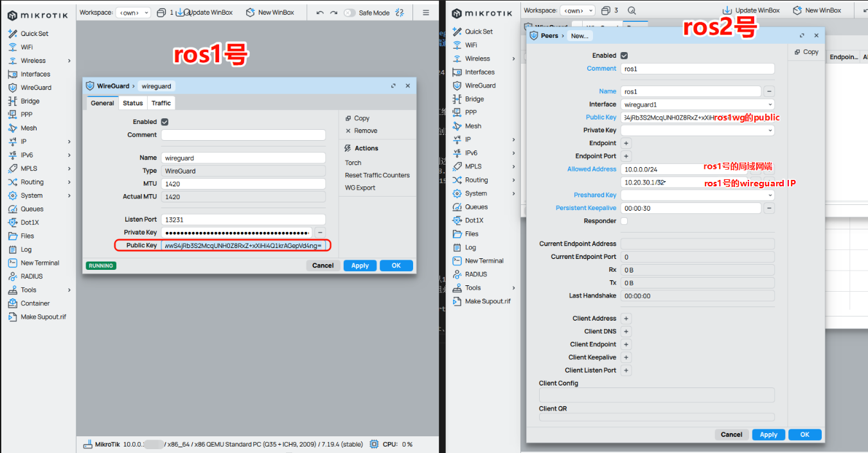Image resolution: width=868 pixels, height=453 pixels.
Task: Toggle the Safe Mode switch
Action: coord(349,12)
